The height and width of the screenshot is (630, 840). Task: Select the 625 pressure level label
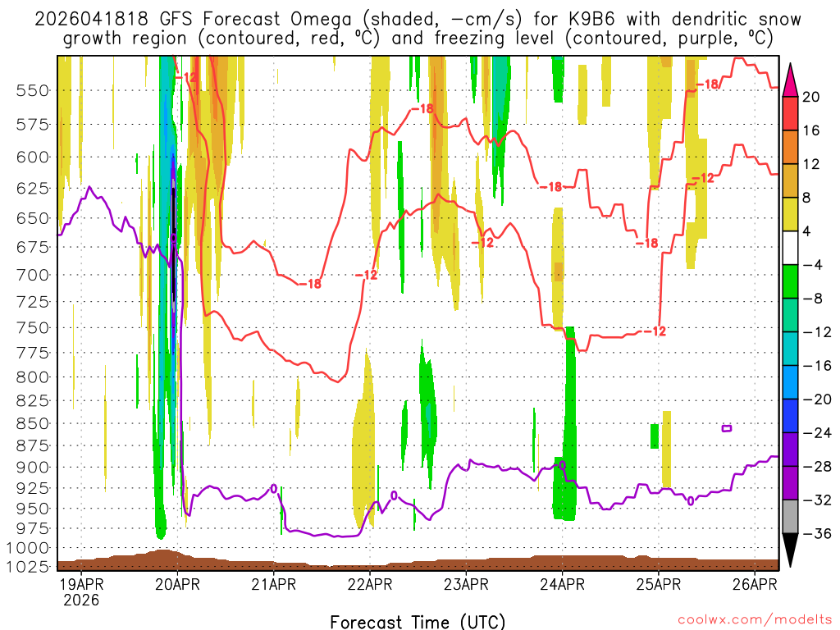tap(33, 189)
